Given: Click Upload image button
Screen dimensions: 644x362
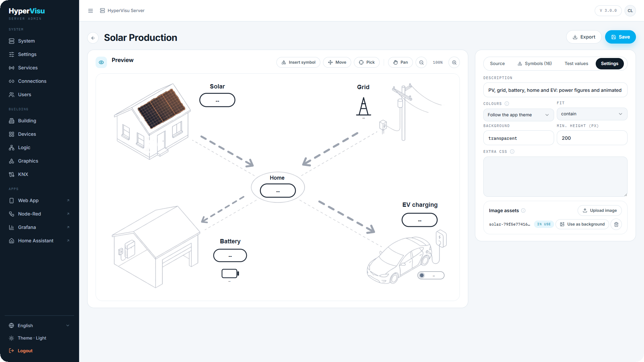Looking at the screenshot, I should tap(599, 210).
